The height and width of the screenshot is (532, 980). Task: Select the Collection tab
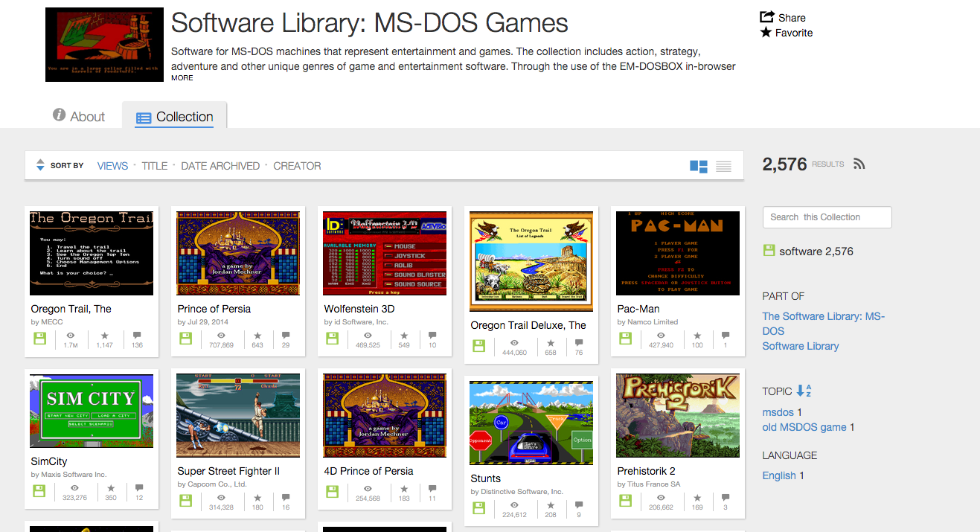[174, 116]
